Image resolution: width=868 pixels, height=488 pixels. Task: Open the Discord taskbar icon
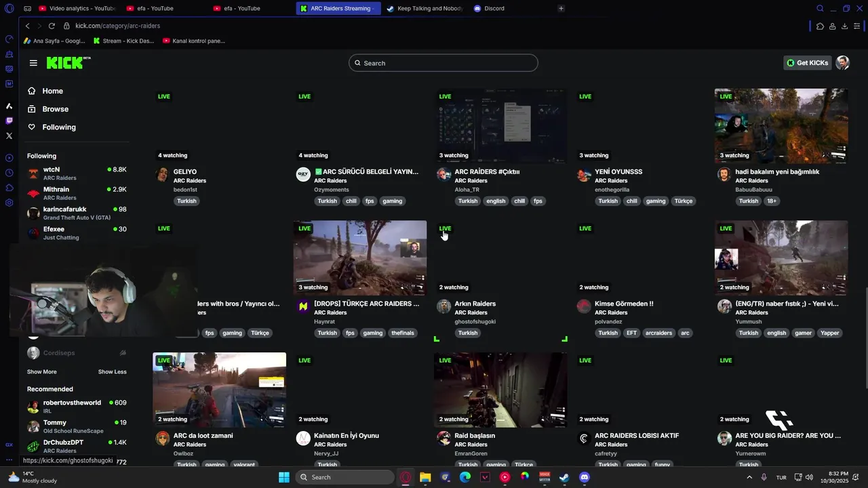pyautogui.click(x=585, y=477)
